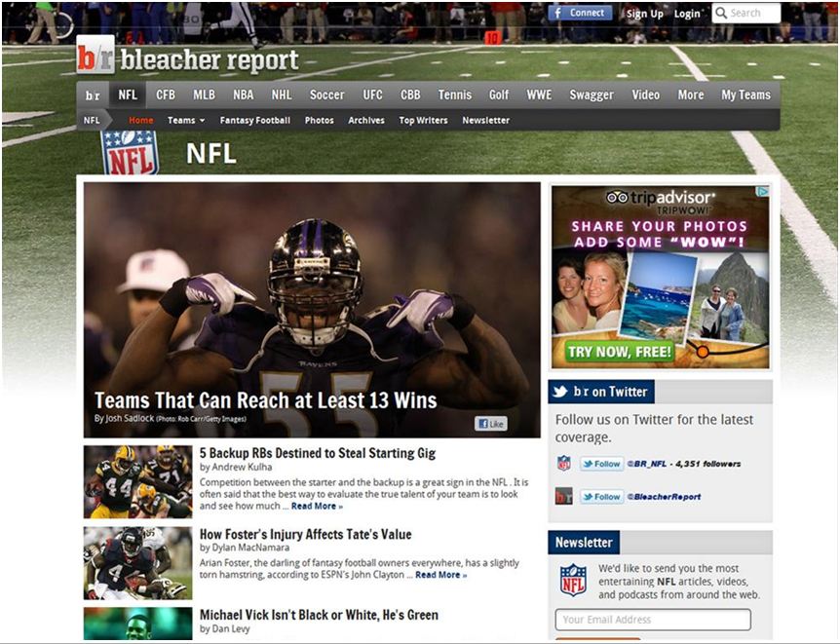Image resolution: width=840 pixels, height=644 pixels.
Task: Open the Tennis section
Action: (455, 95)
